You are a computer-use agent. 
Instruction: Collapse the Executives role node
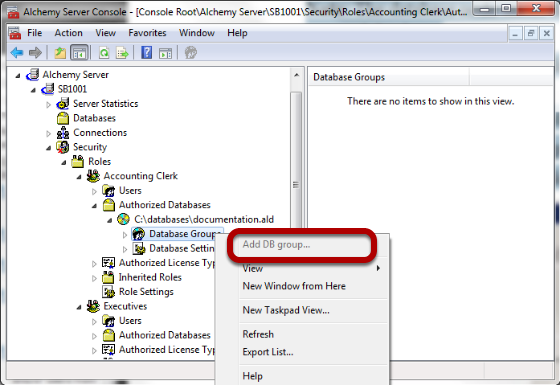(79, 307)
